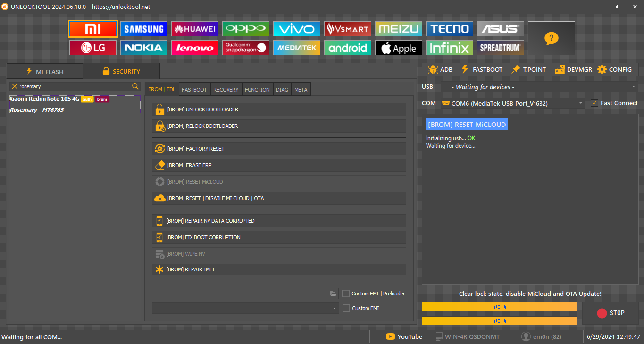The height and width of the screenshot is (344, 644).
Task: Open the help question mark tile
Action: coord(552,38)
